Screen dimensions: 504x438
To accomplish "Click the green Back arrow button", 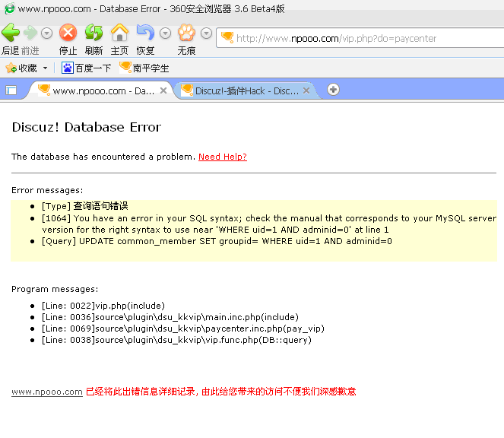I will coord(11,33).
